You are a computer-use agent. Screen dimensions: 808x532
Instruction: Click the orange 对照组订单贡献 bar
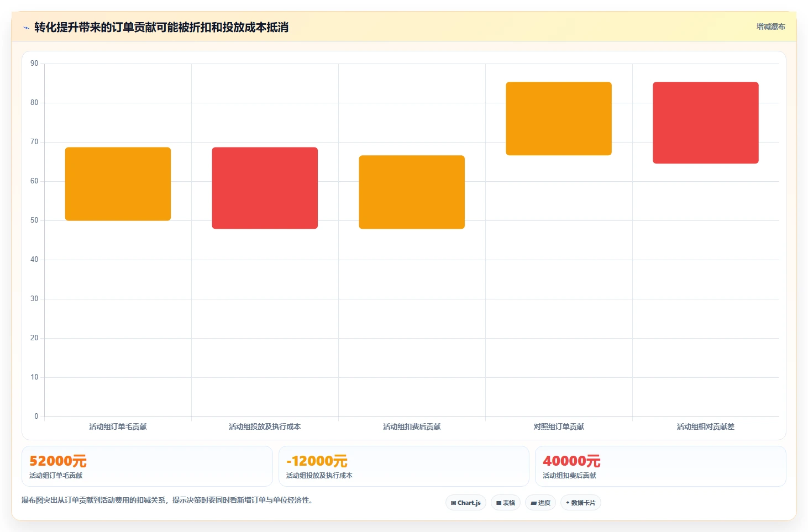[x=559, y=119]
